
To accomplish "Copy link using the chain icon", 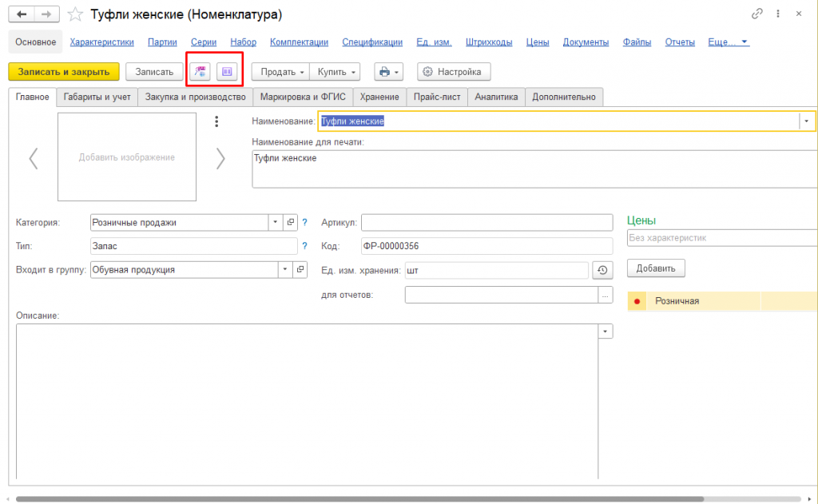I will point(757,14).
